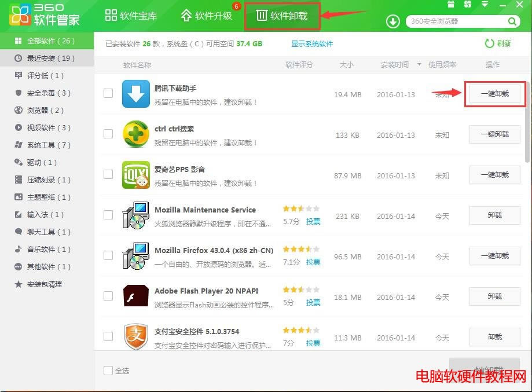Toggle the 全选 select-all checkbox
The width and height of the screenshot is (532, 392).
108,370
